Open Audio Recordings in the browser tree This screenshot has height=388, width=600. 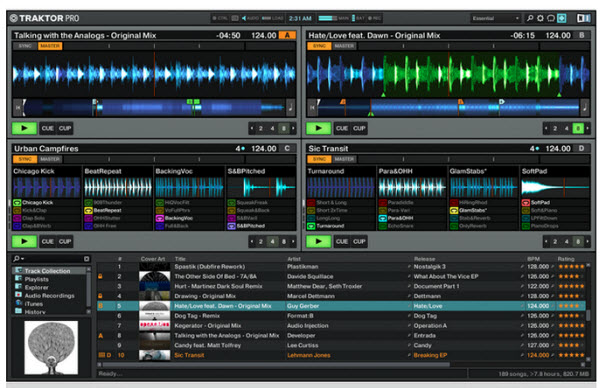click(x=49, y=295)
